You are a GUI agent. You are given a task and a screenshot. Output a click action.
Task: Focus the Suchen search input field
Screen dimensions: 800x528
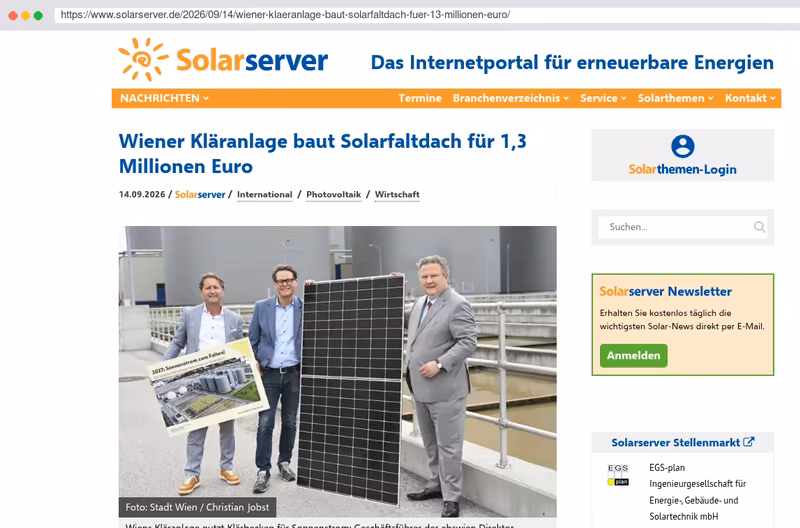(x=676, y=227)
